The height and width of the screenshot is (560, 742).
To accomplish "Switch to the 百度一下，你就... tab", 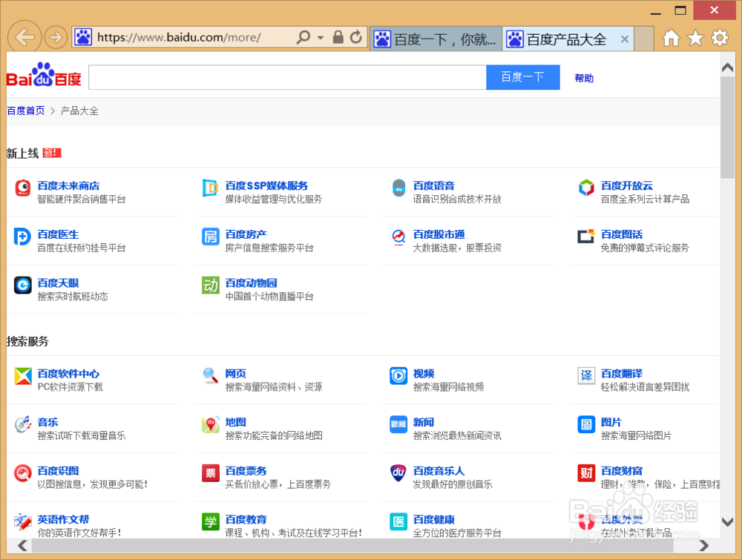I will pos(436,39).
